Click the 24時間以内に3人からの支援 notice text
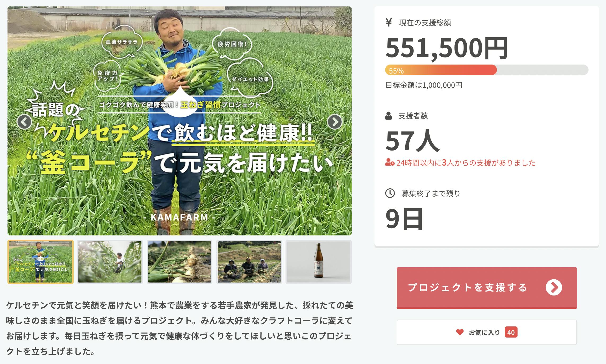This screenshot has width=606, height=364. point(466,163)
